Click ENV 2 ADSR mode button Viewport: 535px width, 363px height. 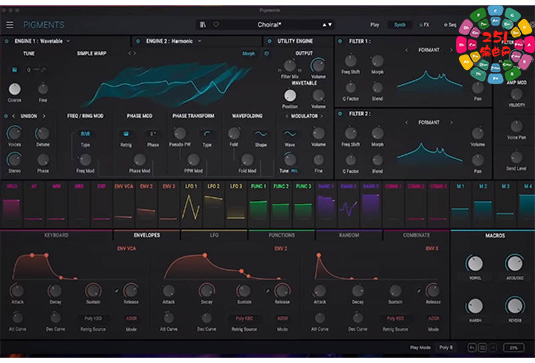(282, 318)
